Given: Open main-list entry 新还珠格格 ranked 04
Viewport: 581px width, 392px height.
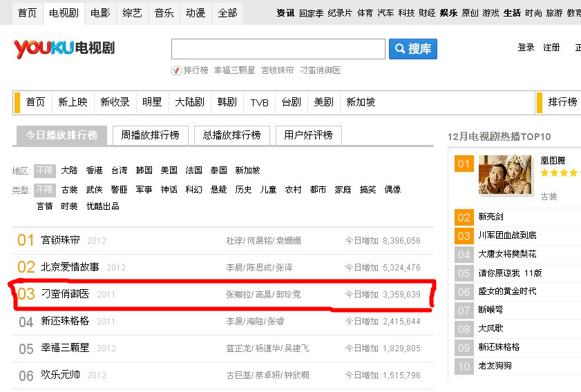Looking at the screenshot, I should click(x=65, y=321).
